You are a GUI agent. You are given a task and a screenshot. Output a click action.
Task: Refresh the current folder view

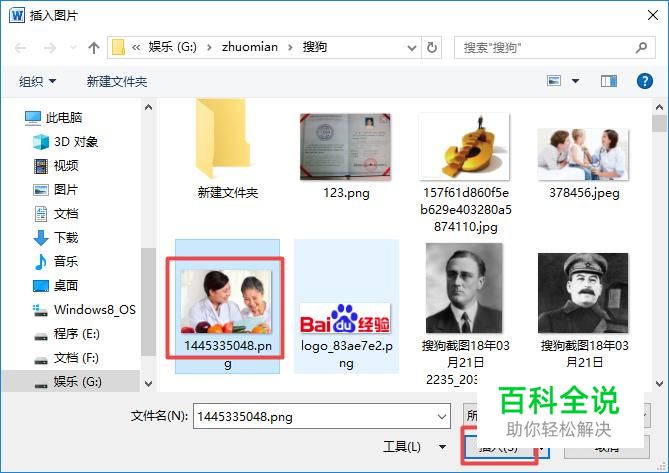432,47
